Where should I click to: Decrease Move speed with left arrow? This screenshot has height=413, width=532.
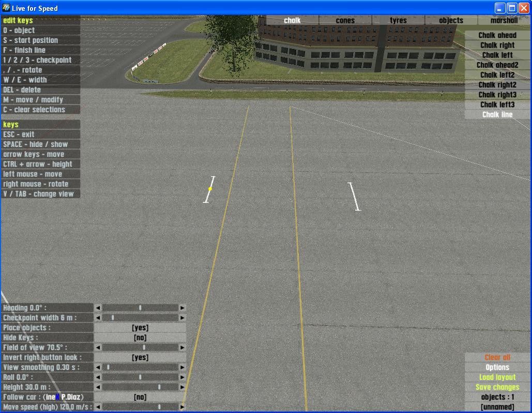(98, 407)
